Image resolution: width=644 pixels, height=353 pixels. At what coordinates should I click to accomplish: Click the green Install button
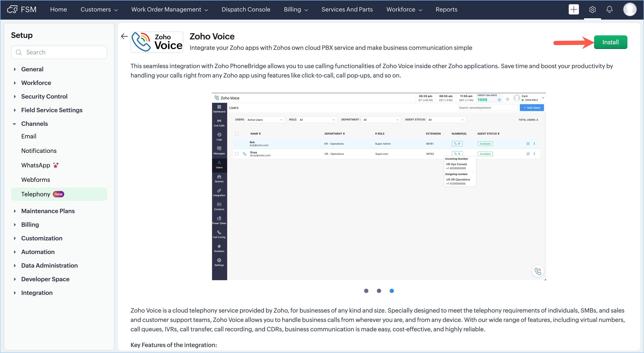click(x=610, y=42)
